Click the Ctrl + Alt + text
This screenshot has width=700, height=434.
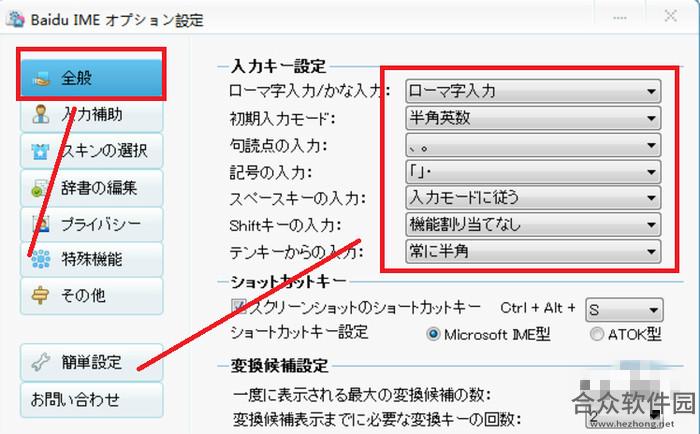pos(538,308)
